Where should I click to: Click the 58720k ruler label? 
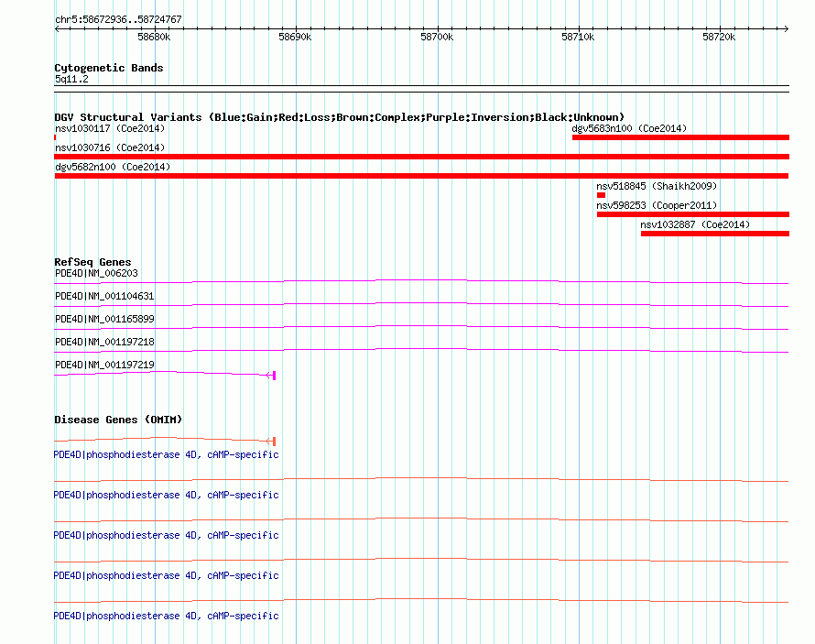coord(719,37)
